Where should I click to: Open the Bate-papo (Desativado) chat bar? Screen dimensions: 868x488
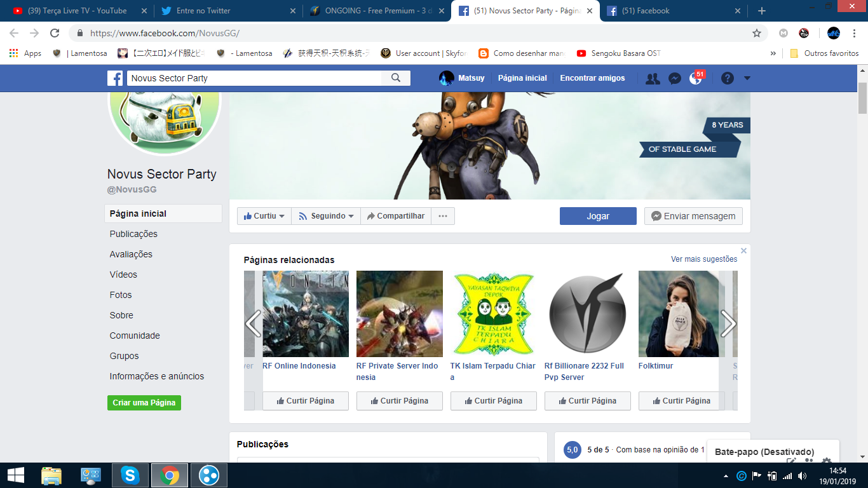(x=773, y=452)
